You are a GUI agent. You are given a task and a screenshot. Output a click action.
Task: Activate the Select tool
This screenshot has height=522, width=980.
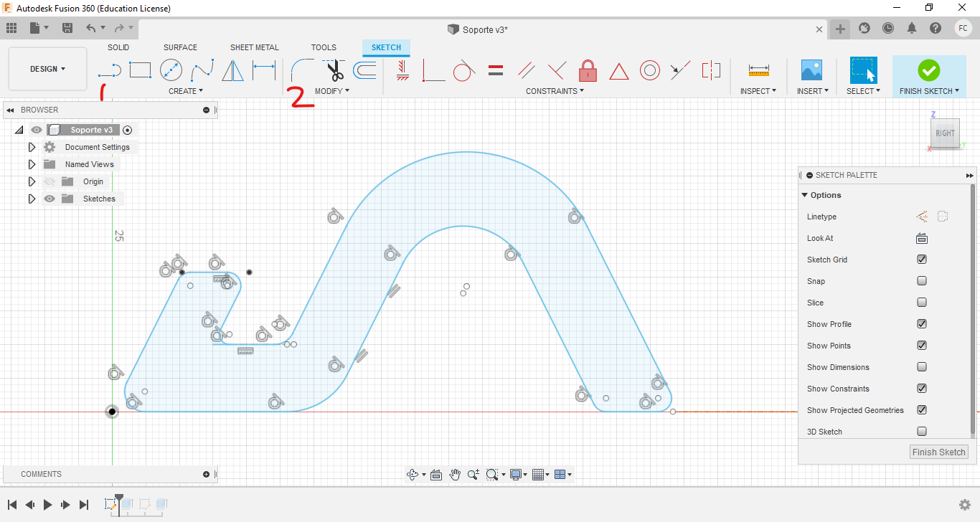(864, 70)
